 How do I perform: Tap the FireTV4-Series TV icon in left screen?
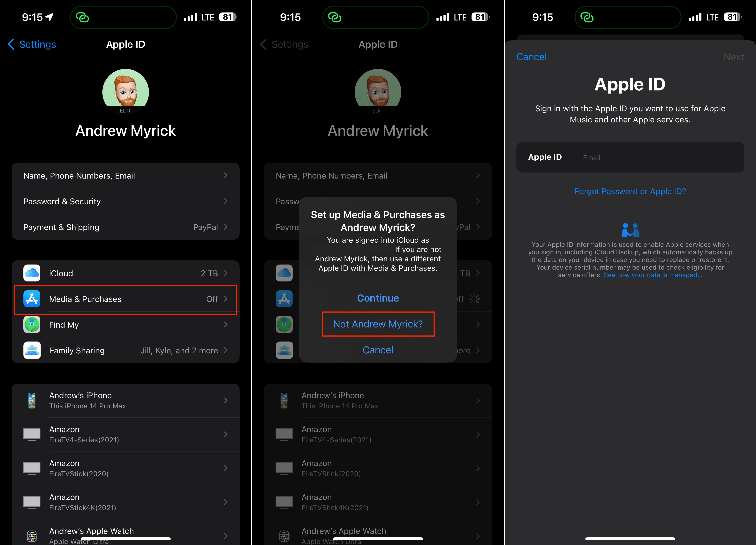coord(32,434)
